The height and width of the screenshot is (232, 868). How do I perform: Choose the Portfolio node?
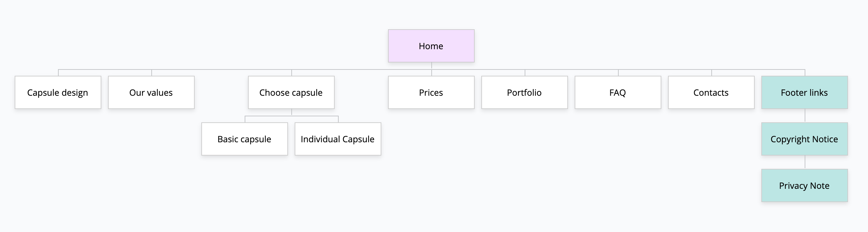[525, 92]
